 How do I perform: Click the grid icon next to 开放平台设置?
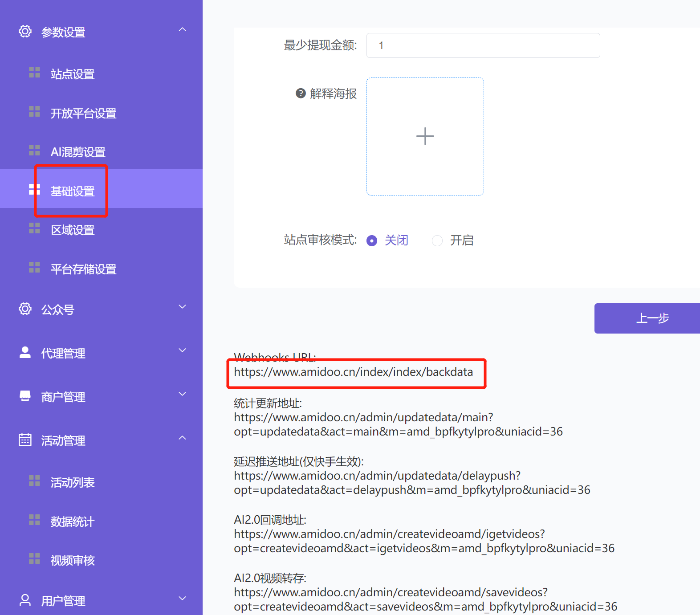point(34,111)
